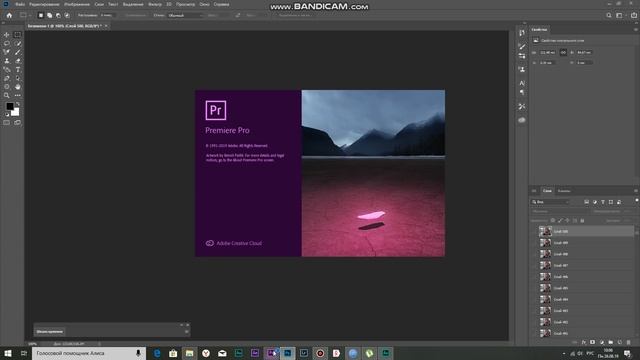Click the share icon at top right

[634, 16]
